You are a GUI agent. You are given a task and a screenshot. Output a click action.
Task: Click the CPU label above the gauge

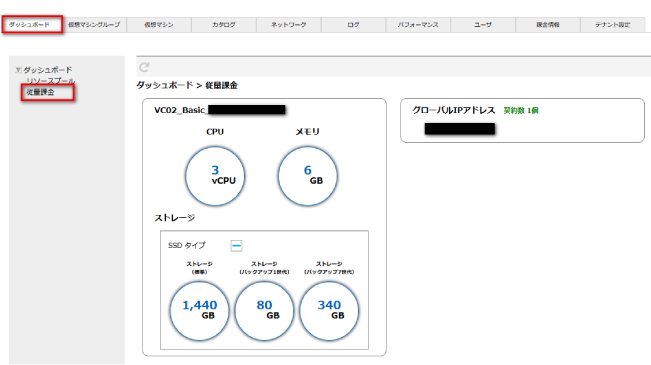pos(215,132)
